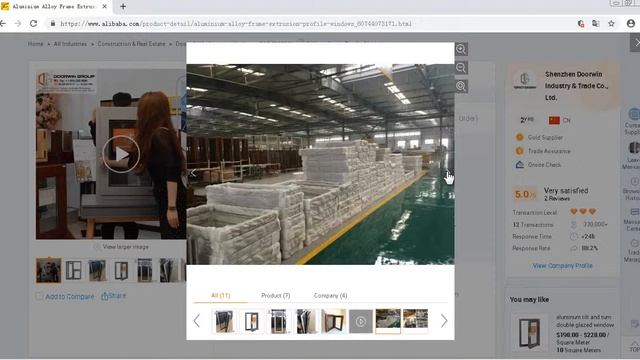Image resolution: width=640 pixels, height=360 pixels.
Task: Click the Gold Supplier badge
Action: [x=545, y=137]
